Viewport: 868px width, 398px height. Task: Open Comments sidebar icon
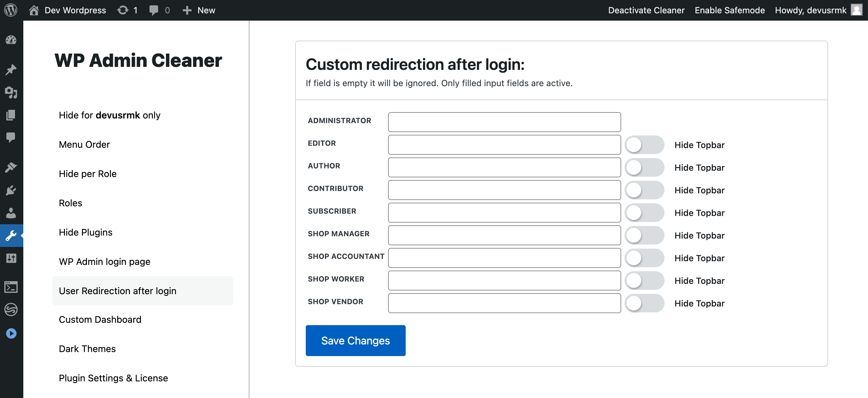click(11, 137)
